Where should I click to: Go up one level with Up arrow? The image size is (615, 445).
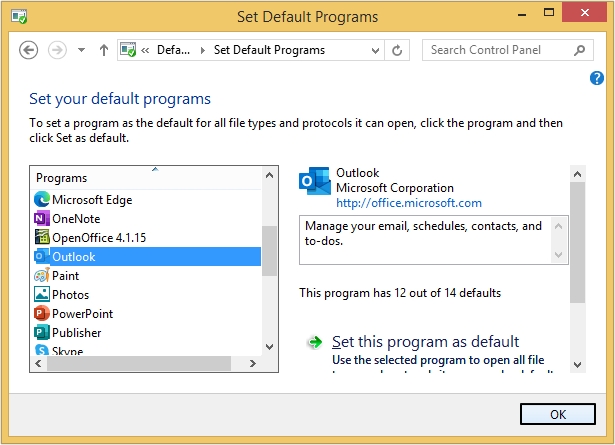(104, 50)
